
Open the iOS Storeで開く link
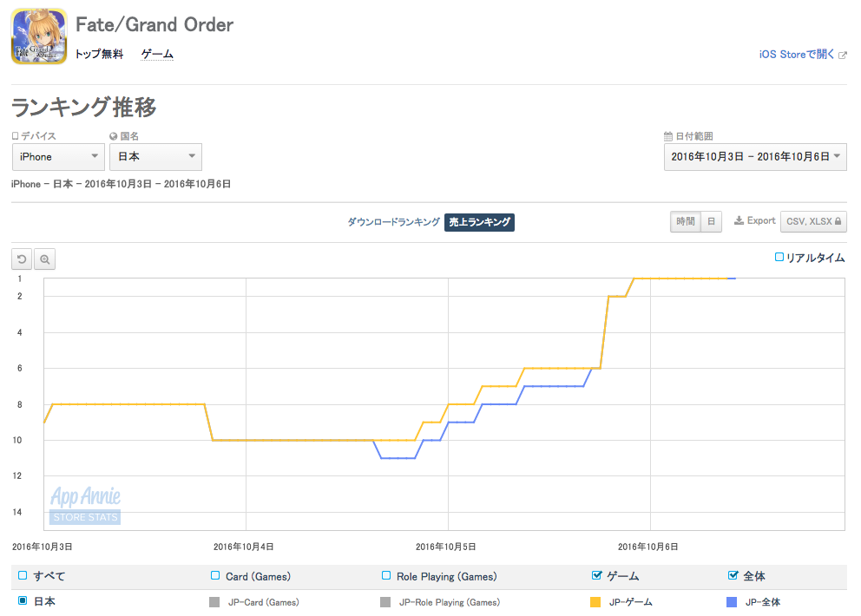coord(796,55)
